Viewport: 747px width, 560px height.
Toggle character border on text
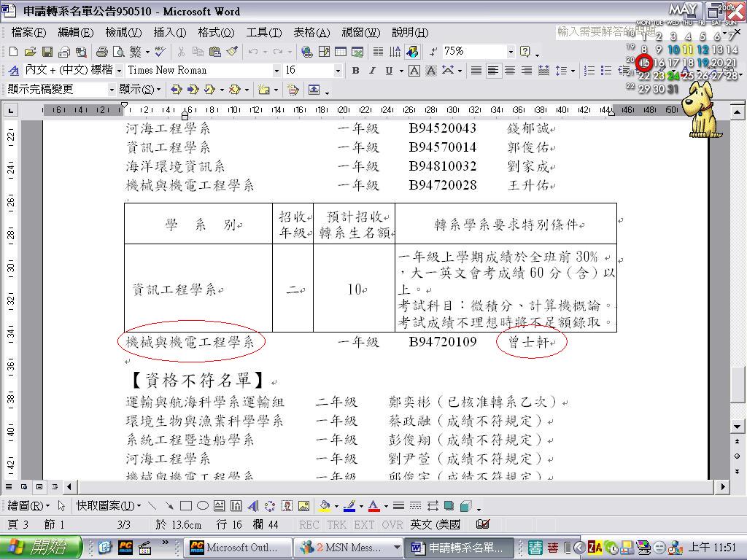[414, 71]
